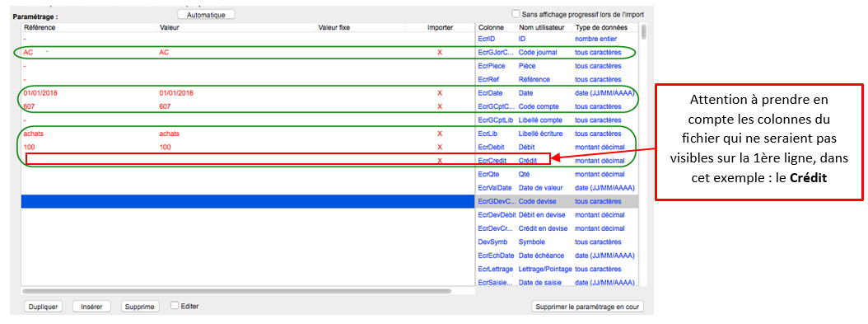Select the DevSymb Symbole row
Viewport: 868px width, 324px height.
pyautogui.click(x=557, y=242)
